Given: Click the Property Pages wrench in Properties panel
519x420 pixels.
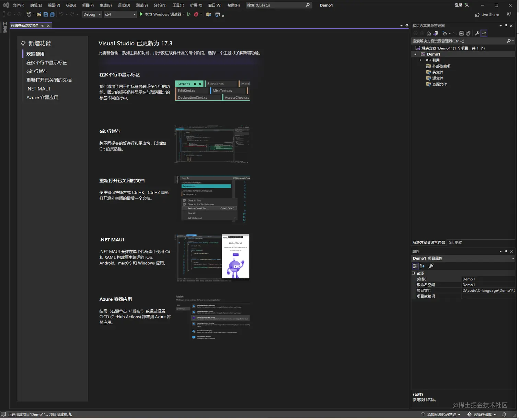Looking at the screenshot, I should coord(431,266).
